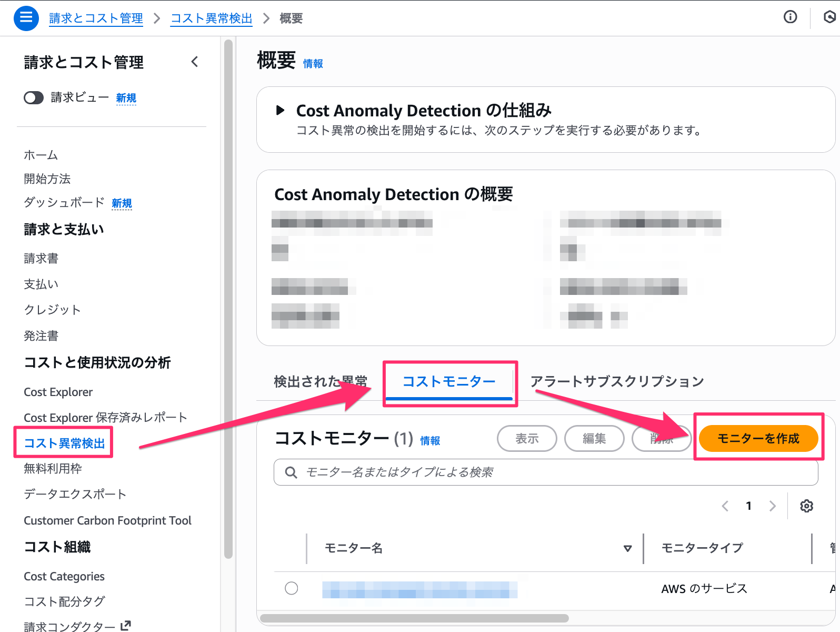The image size is (840, 632).
Task: Open ホーム in side navigation
Action: [x=41, y=155]
